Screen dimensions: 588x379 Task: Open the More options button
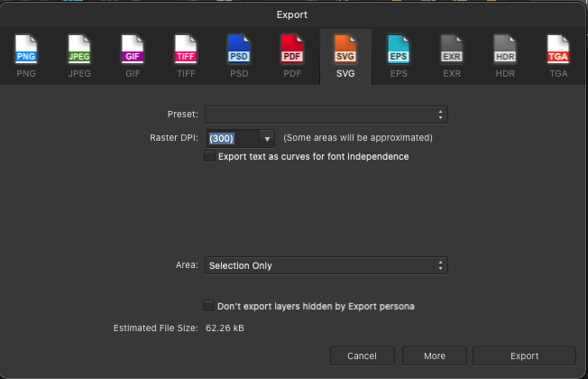coord(435,356)
